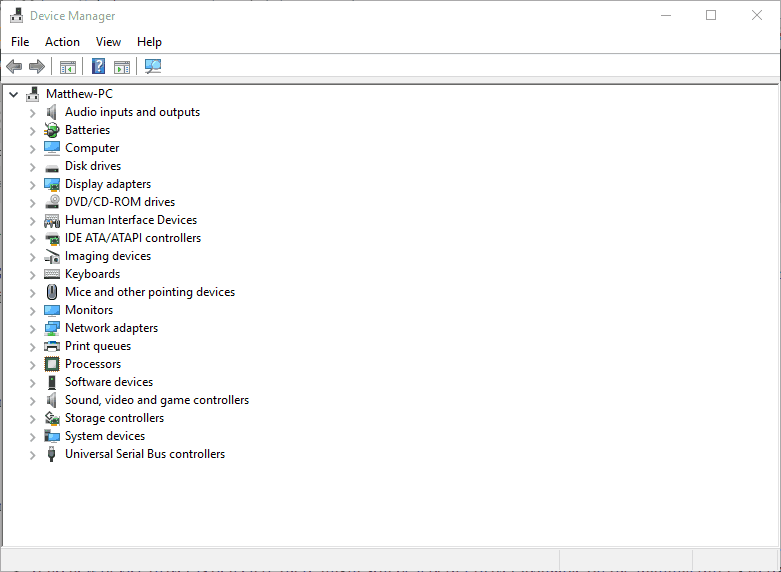Expand the Monitors chevron
This screenshot has width=781, height=572.
32,311
